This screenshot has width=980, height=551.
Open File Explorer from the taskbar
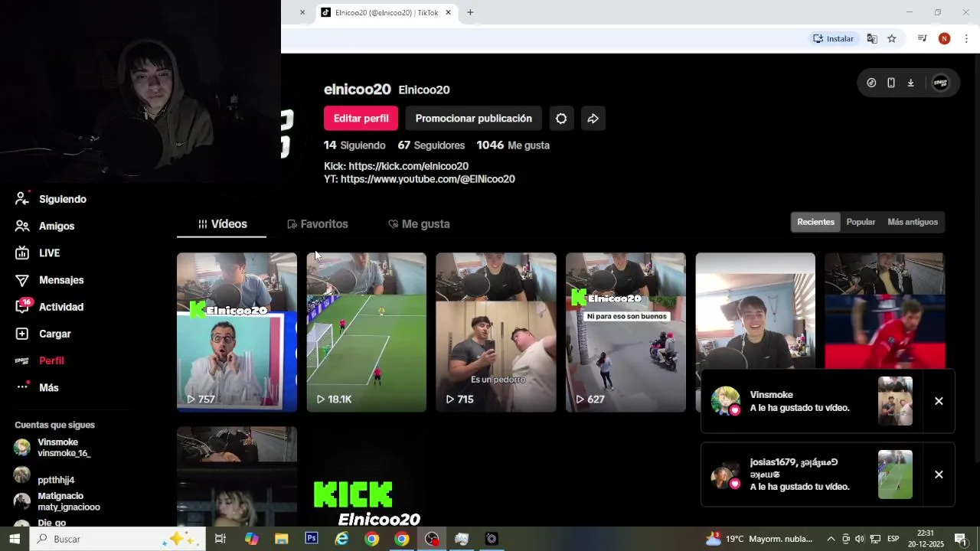click(281, 539)
